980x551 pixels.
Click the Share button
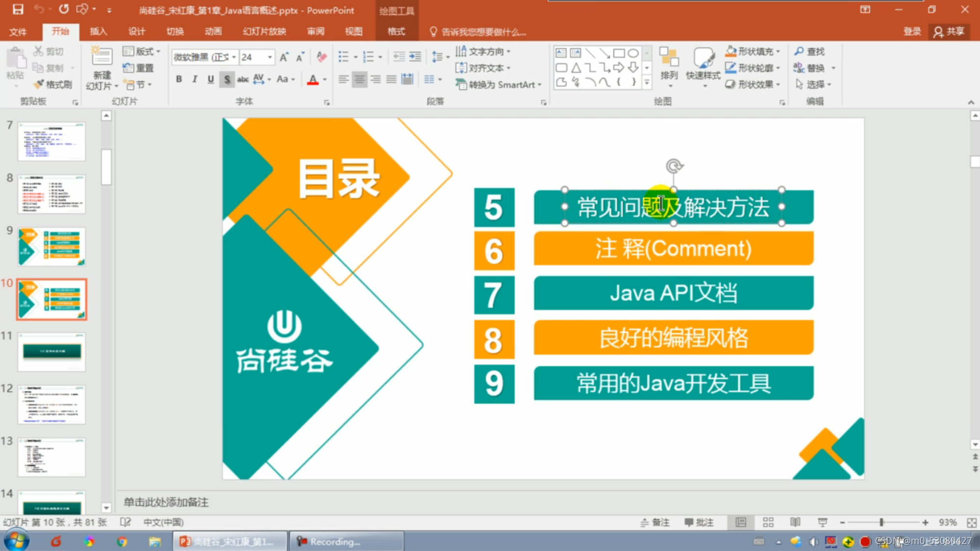click(x=949, y=31)
